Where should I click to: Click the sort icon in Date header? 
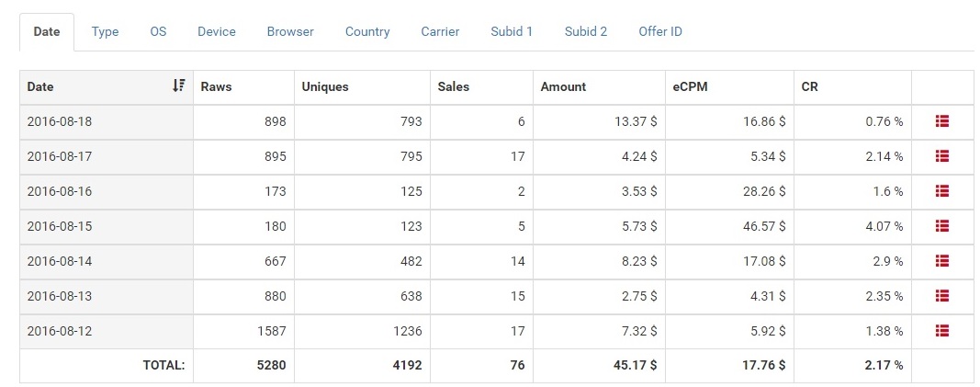coord(179,86)
